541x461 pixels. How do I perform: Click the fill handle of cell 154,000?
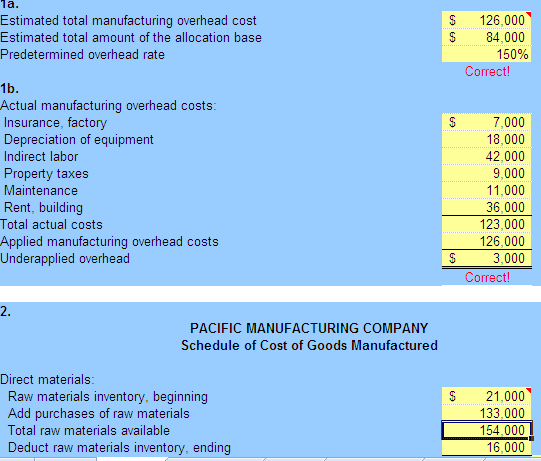pyautogui.click(x=531, y=438)
